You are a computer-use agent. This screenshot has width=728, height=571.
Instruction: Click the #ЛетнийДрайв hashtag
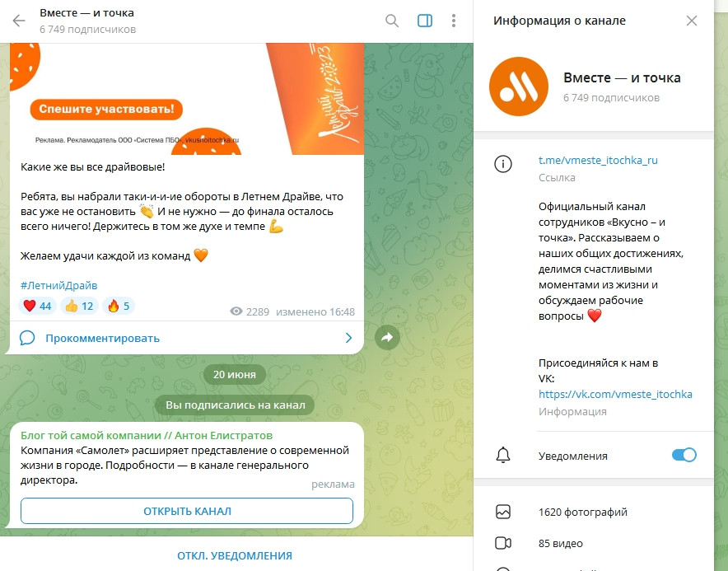pyautogui.click(x=59, y=285)
